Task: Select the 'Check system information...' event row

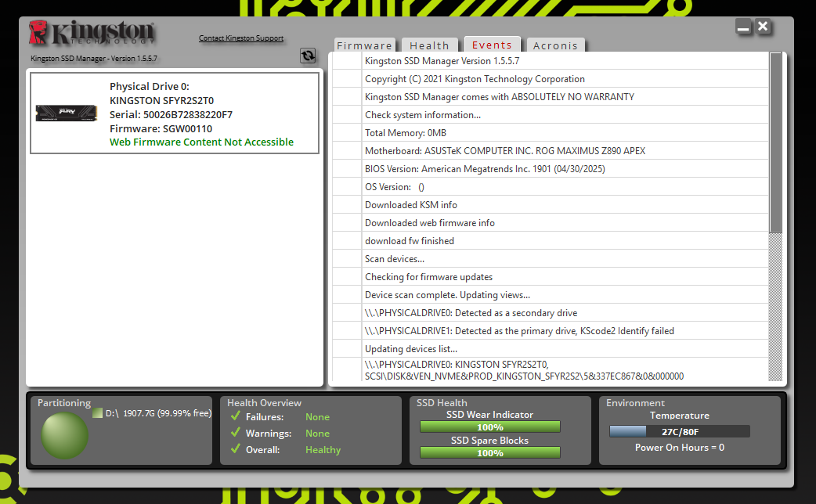Action: [551, 115]
